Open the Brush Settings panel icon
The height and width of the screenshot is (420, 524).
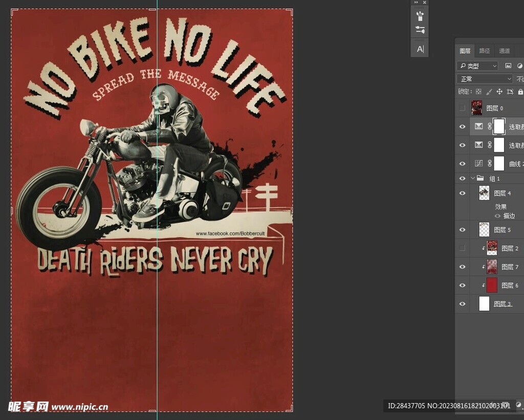point(420,30)
